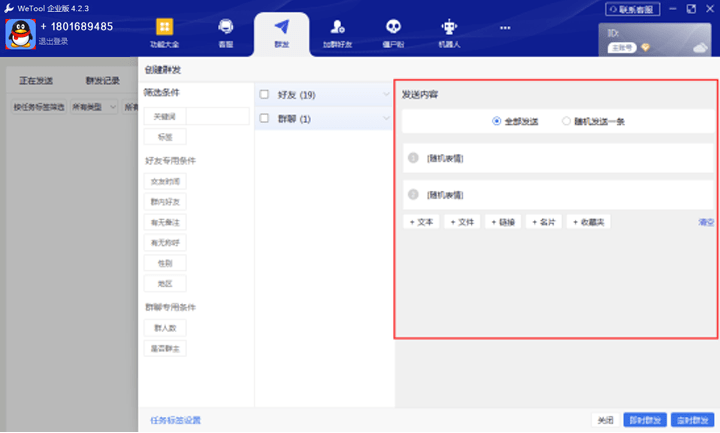This screenshot has width=720, height=433.
Task: Add text via + 文本 button
Action: (421, 222)
